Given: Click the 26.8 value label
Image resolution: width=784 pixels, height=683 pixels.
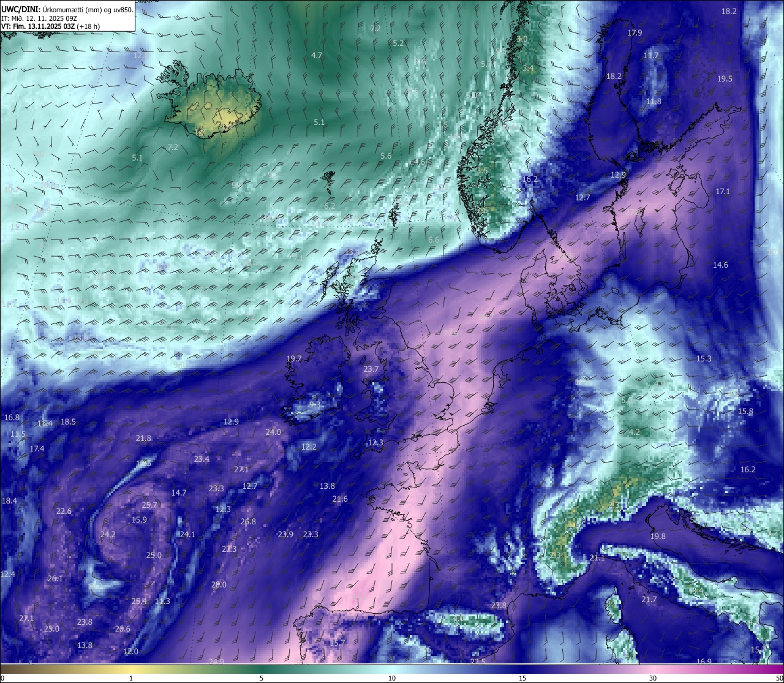Looking at the screenshot, I should [248, 521].
